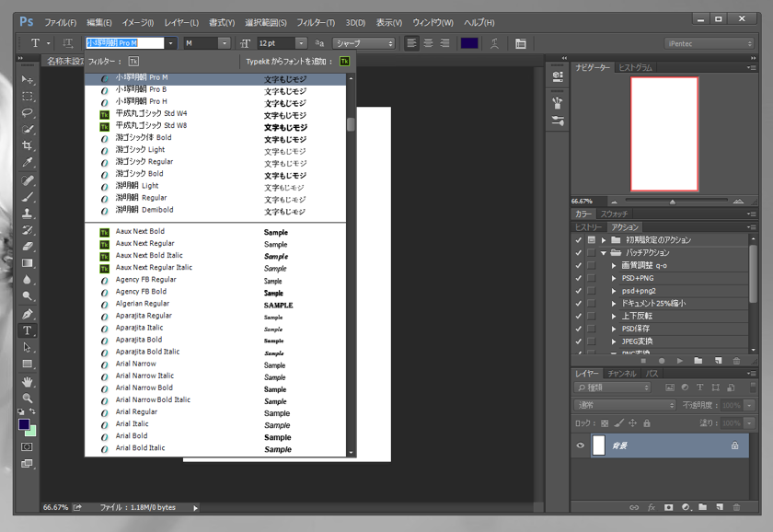Image resolution: width=773 pixels, height=532 pixels.
Task: Switch to the チャンネル tab
Action: 622,374
